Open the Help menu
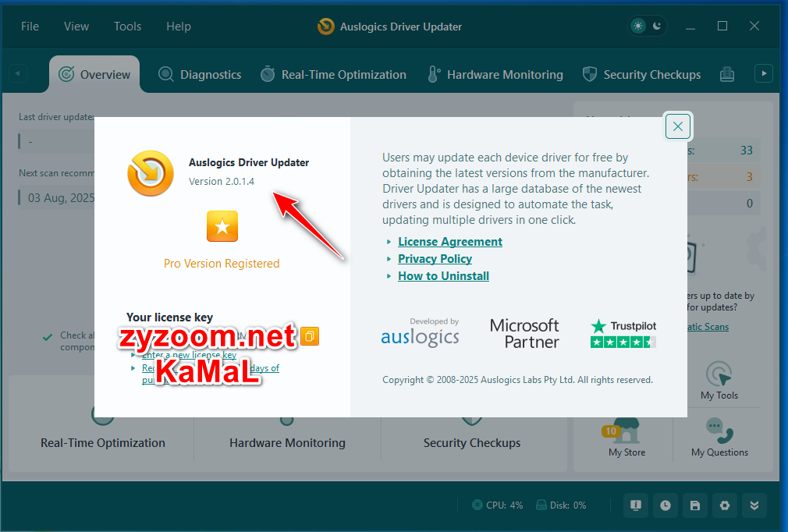 pos(179,26)
